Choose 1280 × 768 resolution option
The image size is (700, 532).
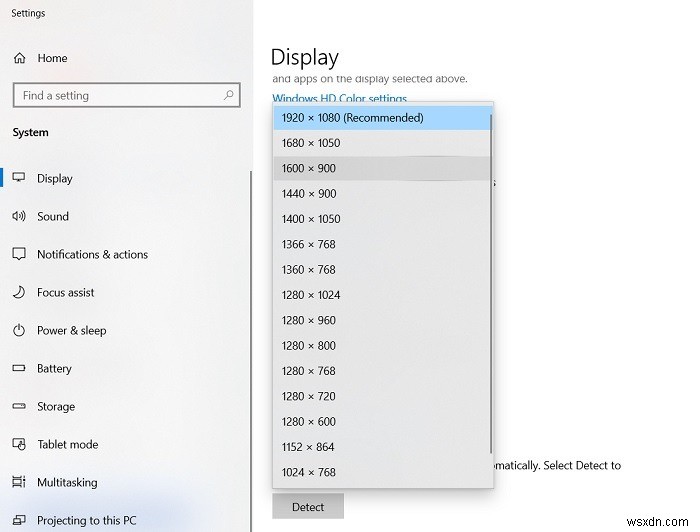[382, 371]
